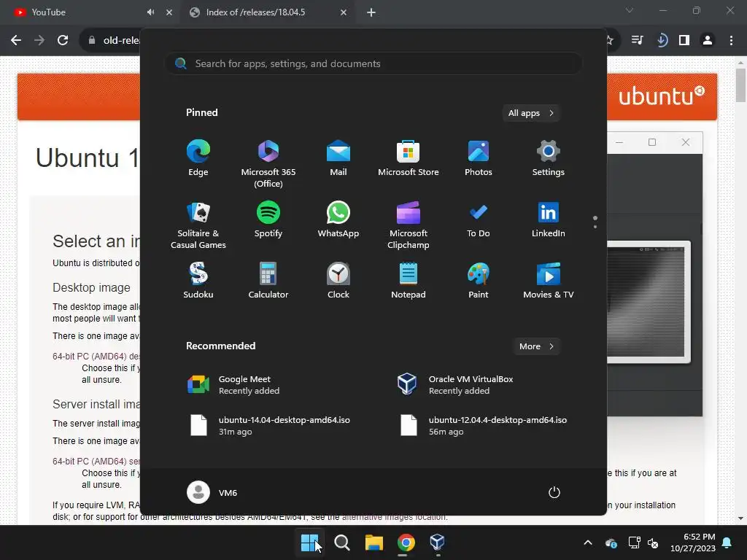
Task: Expand the All apps list
Action: tap(531, 113)
